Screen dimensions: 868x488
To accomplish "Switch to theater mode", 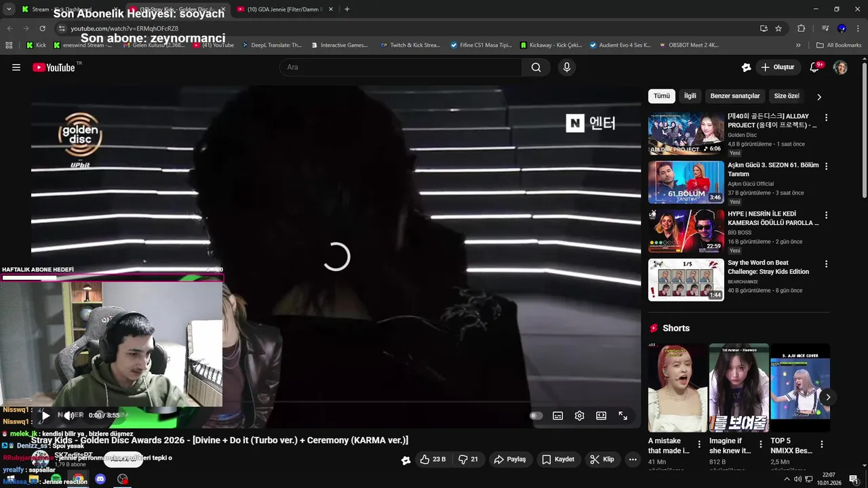I will tap(601, 415).
